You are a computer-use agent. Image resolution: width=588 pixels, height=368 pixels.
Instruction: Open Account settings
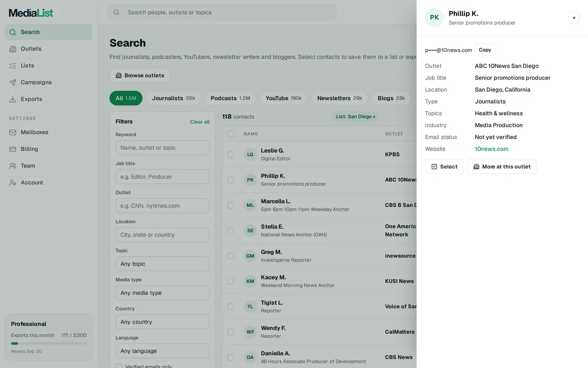click(49, 182)
